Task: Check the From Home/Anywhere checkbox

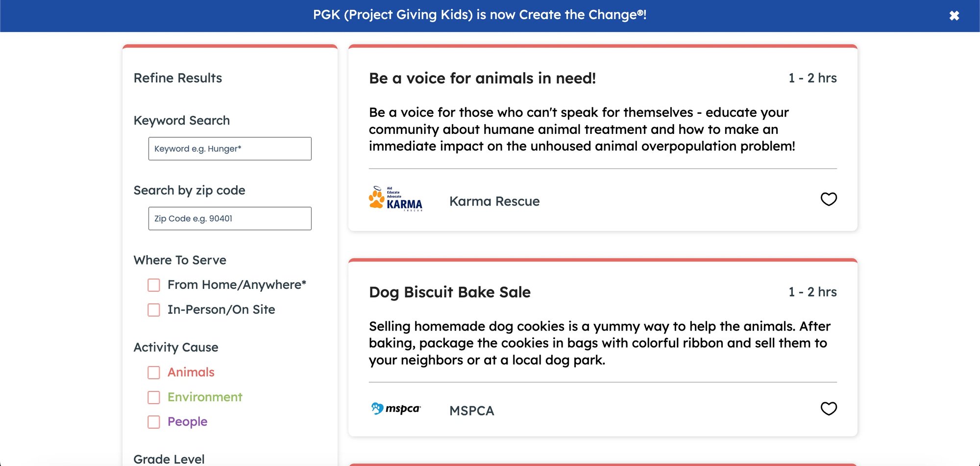Action: pos(154,285)
